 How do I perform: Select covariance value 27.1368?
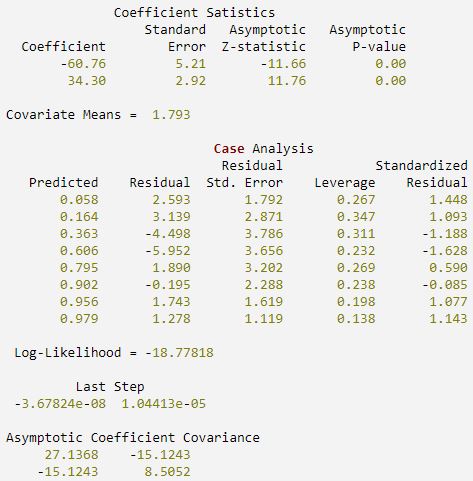point(72,455)
